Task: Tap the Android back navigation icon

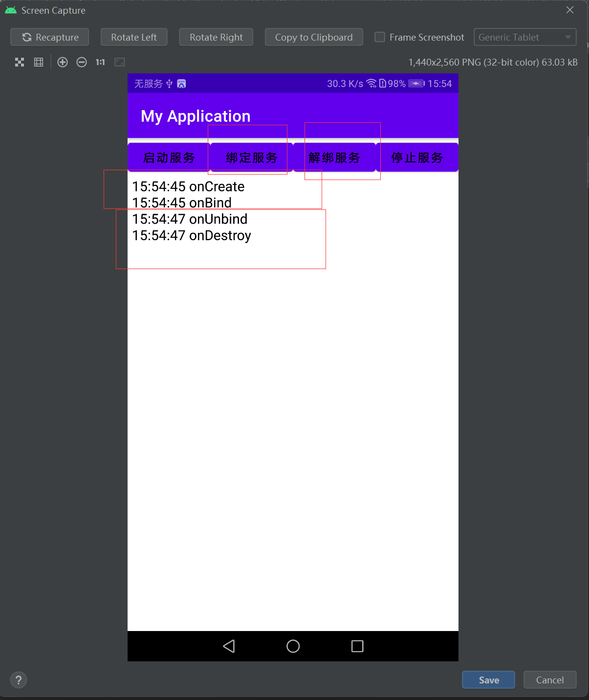Action: tap(229, 646)
